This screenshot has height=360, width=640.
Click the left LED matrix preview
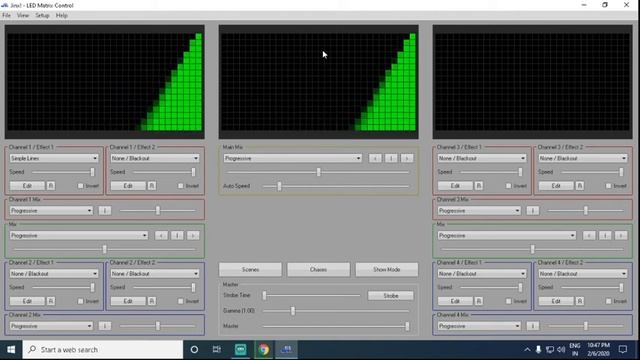(105, 82)
